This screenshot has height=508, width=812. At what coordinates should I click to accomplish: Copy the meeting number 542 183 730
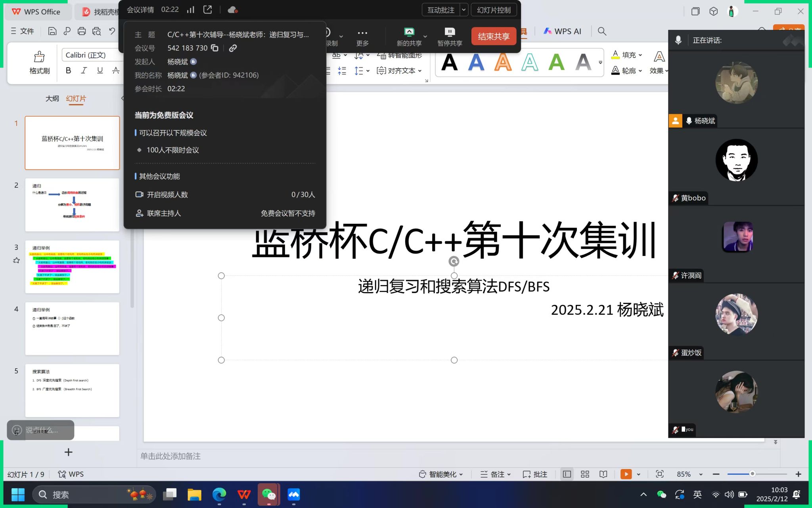pyautogui.click(x=214, y=48)
